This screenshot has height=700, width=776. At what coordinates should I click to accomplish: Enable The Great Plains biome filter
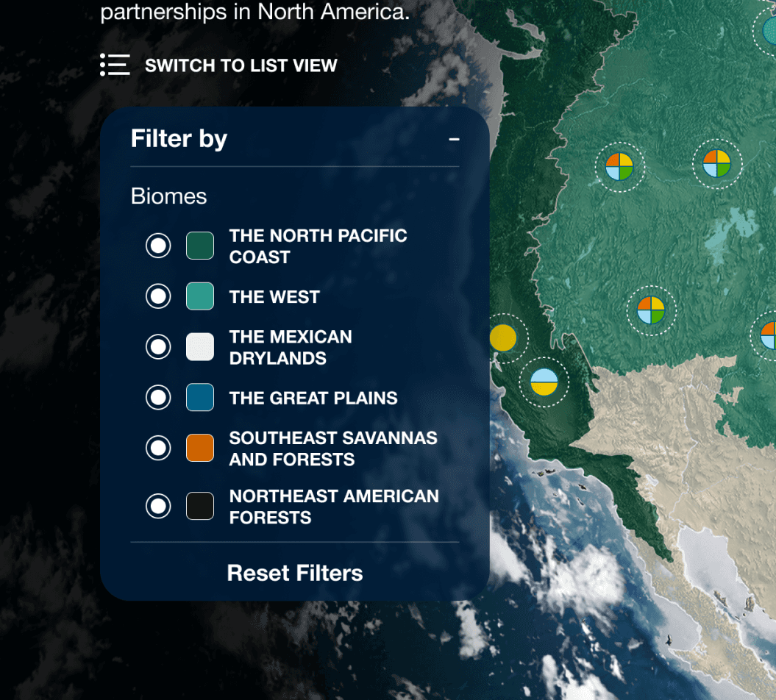[157, 397]
